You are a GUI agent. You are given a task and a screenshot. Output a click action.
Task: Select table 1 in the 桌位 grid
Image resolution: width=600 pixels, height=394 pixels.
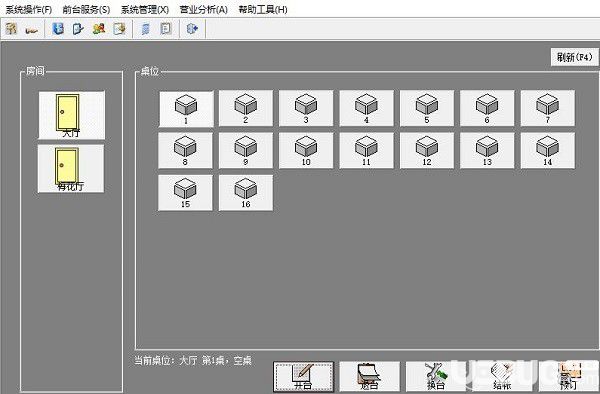coord(186,109)
